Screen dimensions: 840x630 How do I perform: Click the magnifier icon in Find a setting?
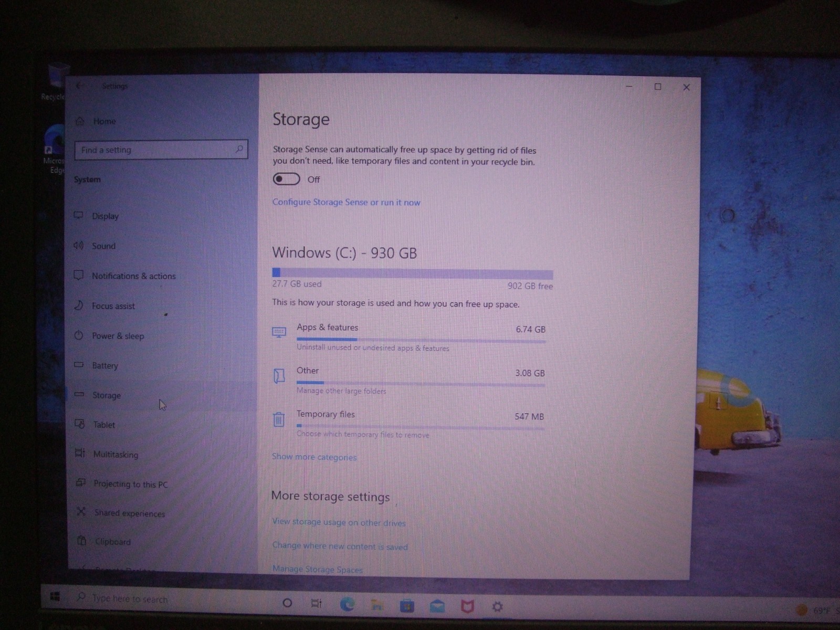tap(239, 149)
